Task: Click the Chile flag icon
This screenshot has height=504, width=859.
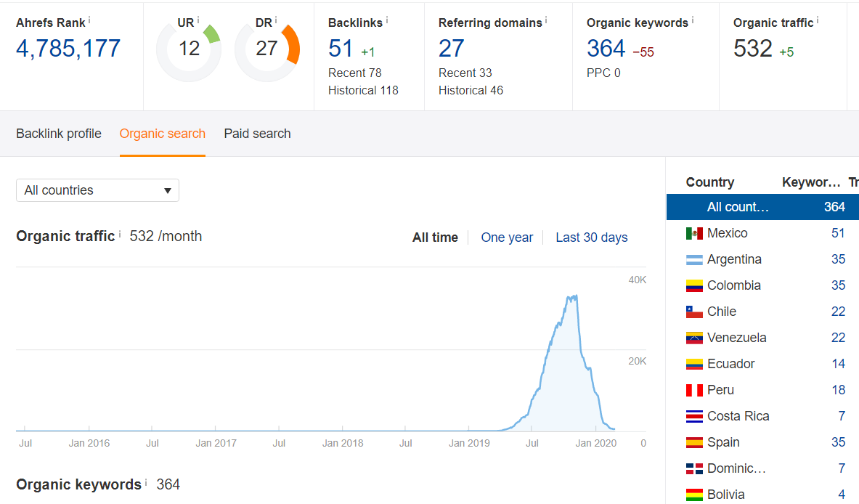Action: coord(694,312)
